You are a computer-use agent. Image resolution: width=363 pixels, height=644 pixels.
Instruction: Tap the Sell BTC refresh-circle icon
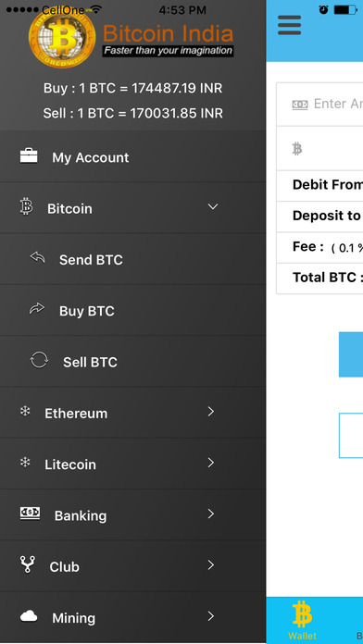point(39,360)
